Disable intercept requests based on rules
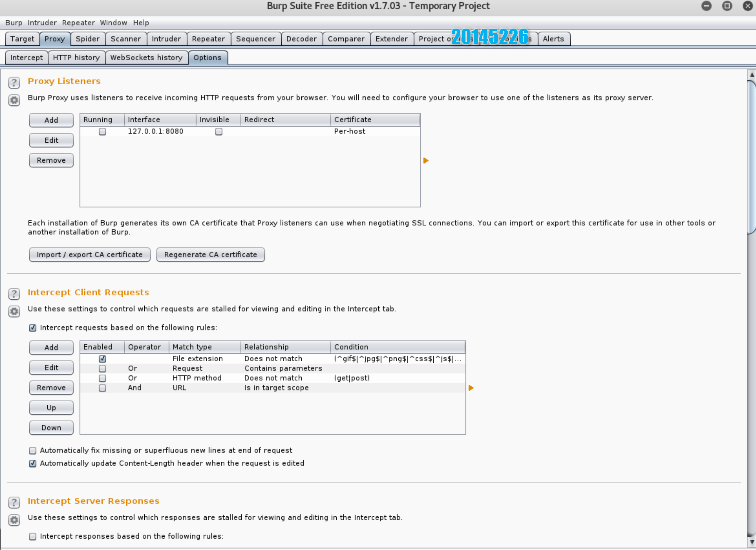This screenshot has width=756, height=550. (x=33, y=328)
